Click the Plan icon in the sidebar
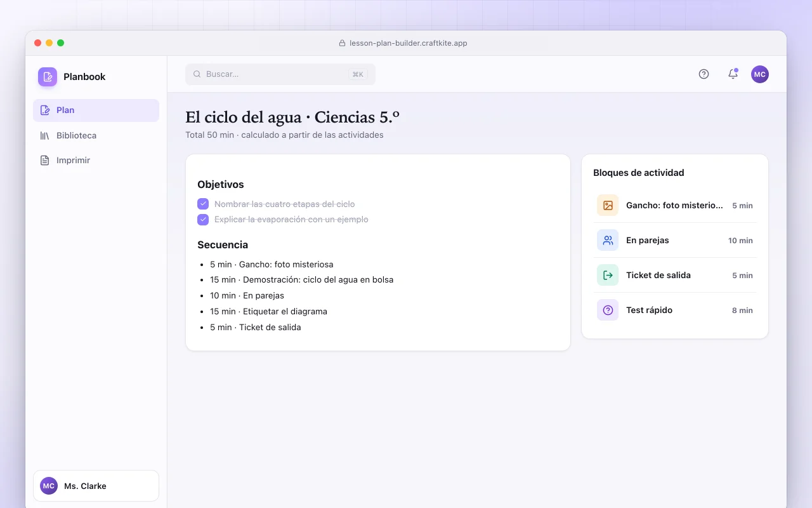Viewport: 812px width, 508px height. tap(44, 110)
